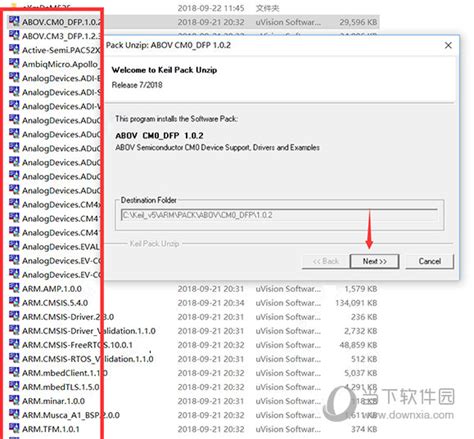The image size is (474, 439).
Task: Click icon of AnalogDevices.ADI-S pack
Action: click(14, 91)
